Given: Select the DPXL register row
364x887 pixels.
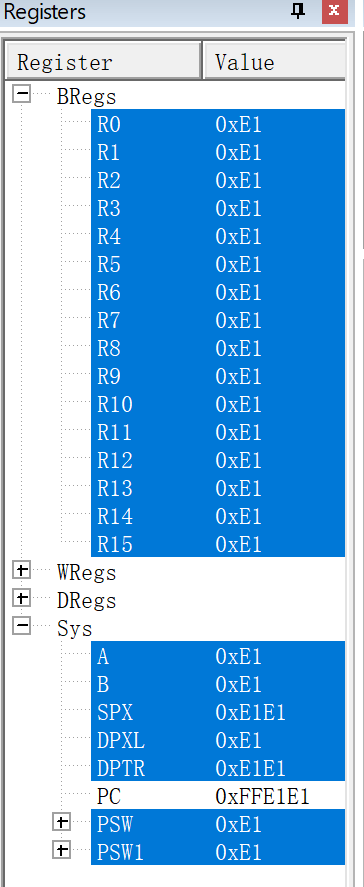Looking at the screenshot, I should (x=218, y=740).
